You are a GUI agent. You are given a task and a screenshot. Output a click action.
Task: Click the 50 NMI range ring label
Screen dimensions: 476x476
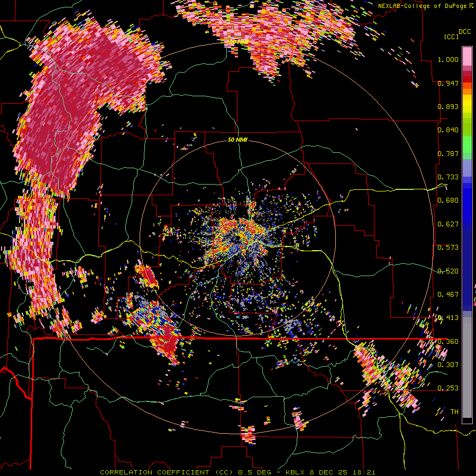pos(237,140)
